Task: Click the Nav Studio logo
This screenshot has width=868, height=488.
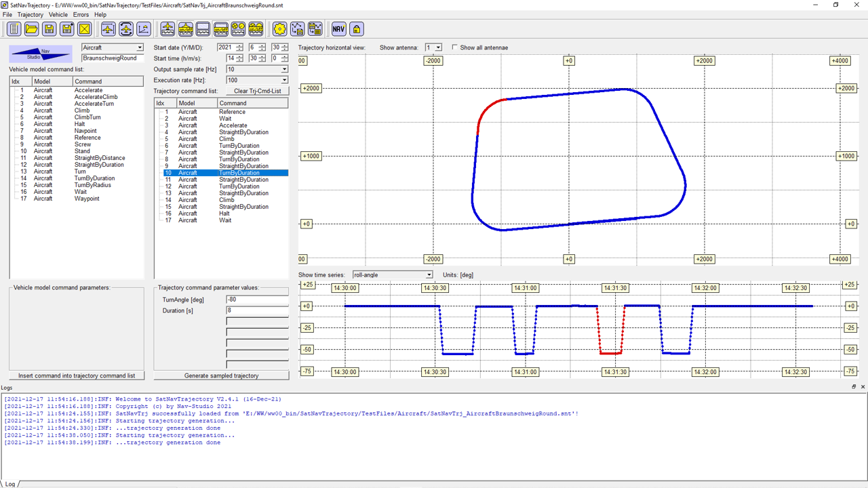Action: pyautogui.click(x=41, y=54)
